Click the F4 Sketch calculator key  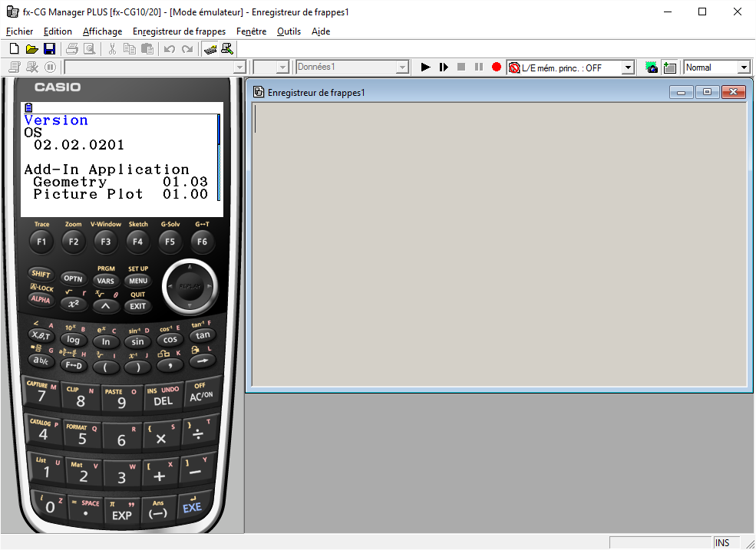click(x=137, y=242)
